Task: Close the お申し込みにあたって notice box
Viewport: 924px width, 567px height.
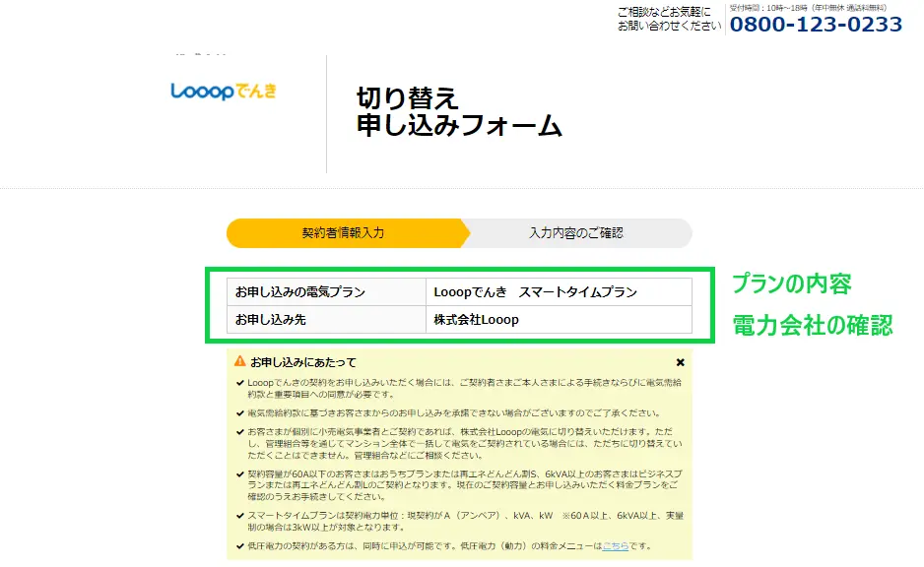Action: (x=680, y=362)
